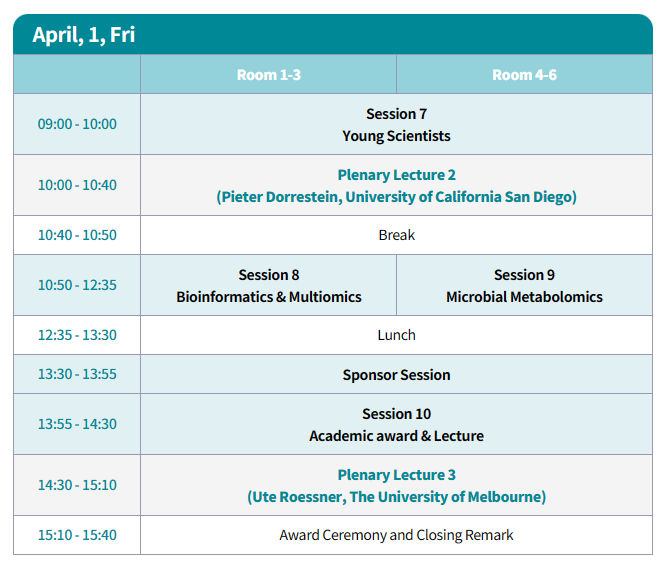Click the 13:30 - 13:55 time cell
The image size is (670, 584).
click(x=77, y=374)
